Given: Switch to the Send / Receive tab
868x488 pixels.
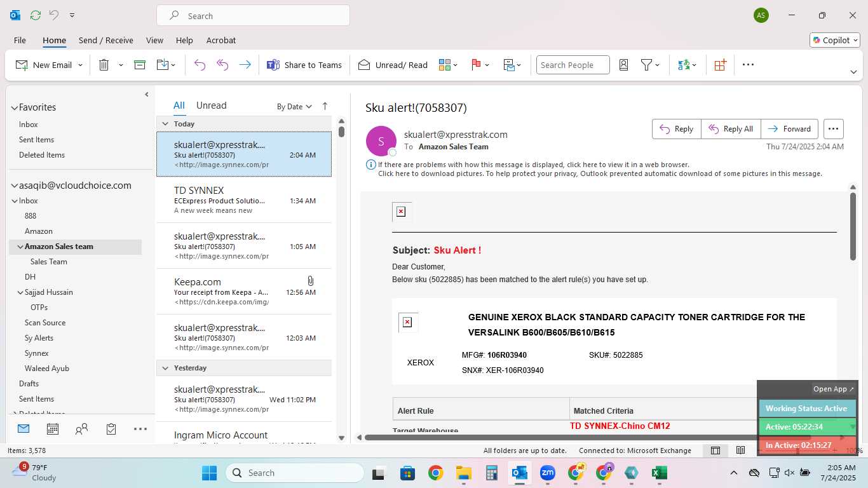Looking at the screenshot, I should pyautogui.click(x=106, y=40).
